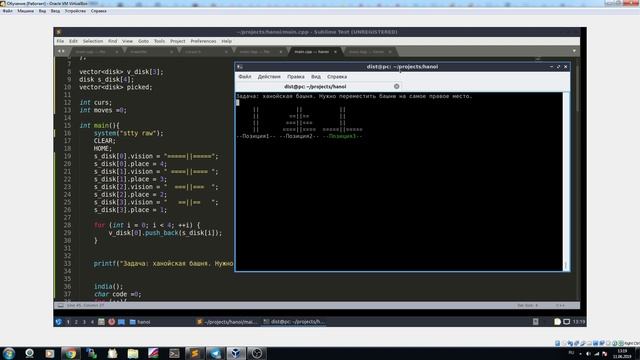Open the View menu in Sublime Text
Screen dimensions: 640x360
127,41
